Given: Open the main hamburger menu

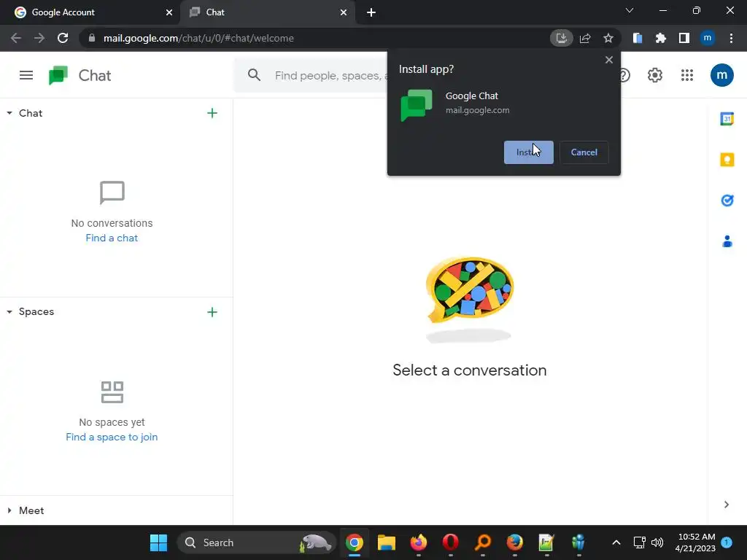Looking at the screenshot, I should (26, 75).
